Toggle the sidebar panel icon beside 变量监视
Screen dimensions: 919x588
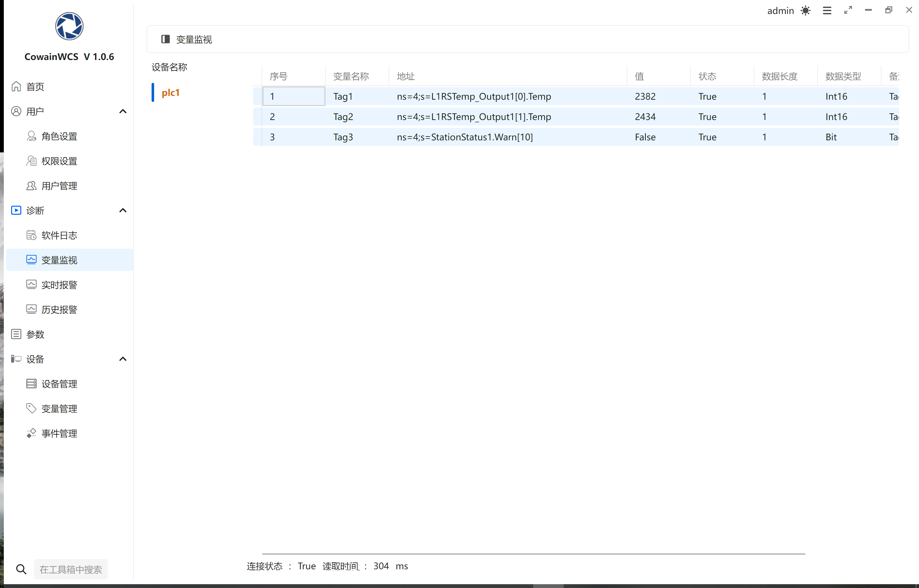click(166, 39)
